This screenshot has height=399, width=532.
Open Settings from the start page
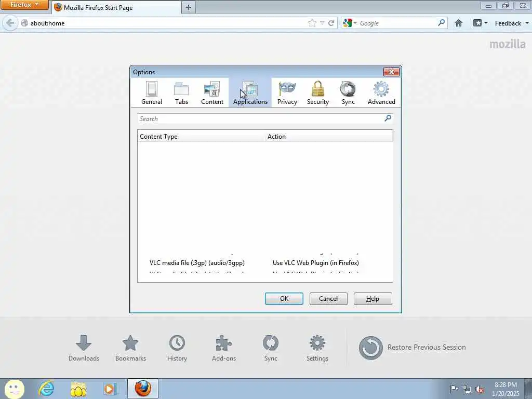[317, 348]
